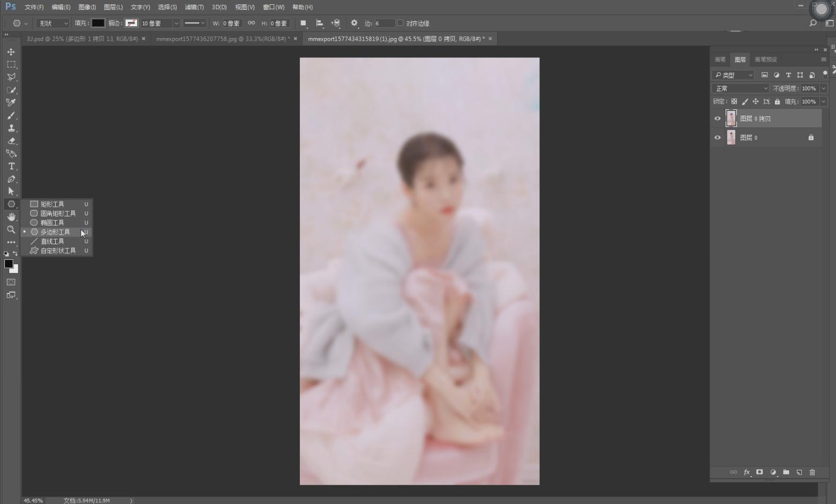Click the sides count 边 input field
This screenshot has height=504, width=836.
pyautogui.click(x=384, y=23)
